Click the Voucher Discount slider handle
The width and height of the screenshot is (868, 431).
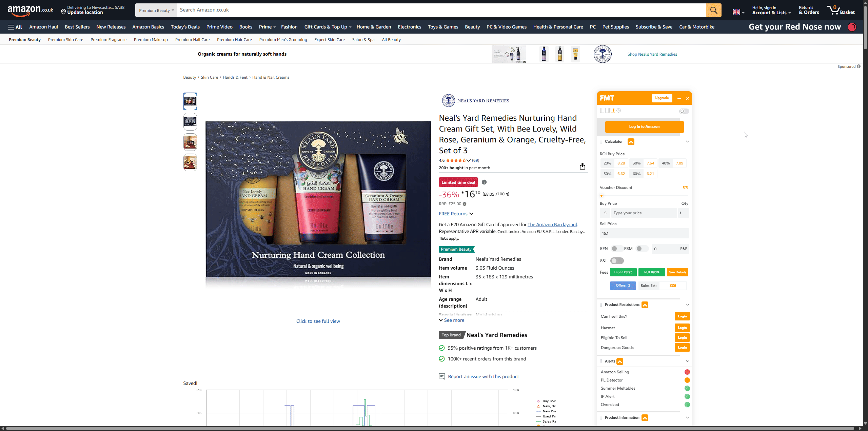click(601, 196)
